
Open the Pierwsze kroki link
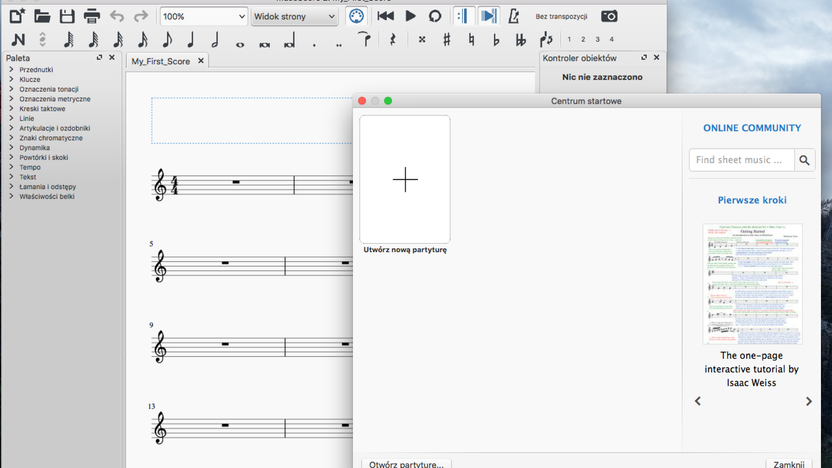pyautogui.click(x=752, y=200)
